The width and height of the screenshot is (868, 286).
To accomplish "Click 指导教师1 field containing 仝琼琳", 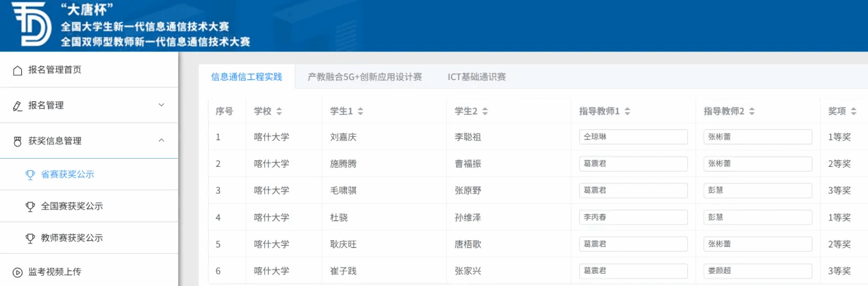I will pyautogui.click(x=633, y=137).
